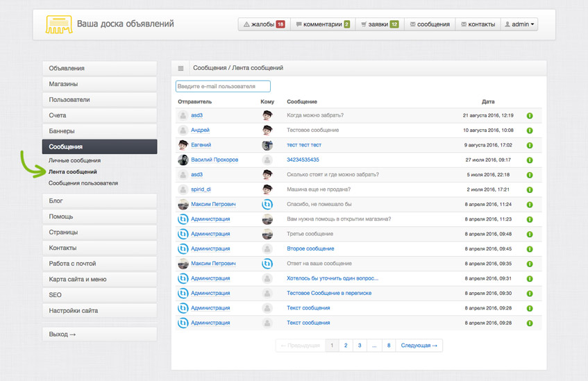Open Счета in the sidebar
The height and width of the screenshot is (381, 588).
(x=100, y=115)
